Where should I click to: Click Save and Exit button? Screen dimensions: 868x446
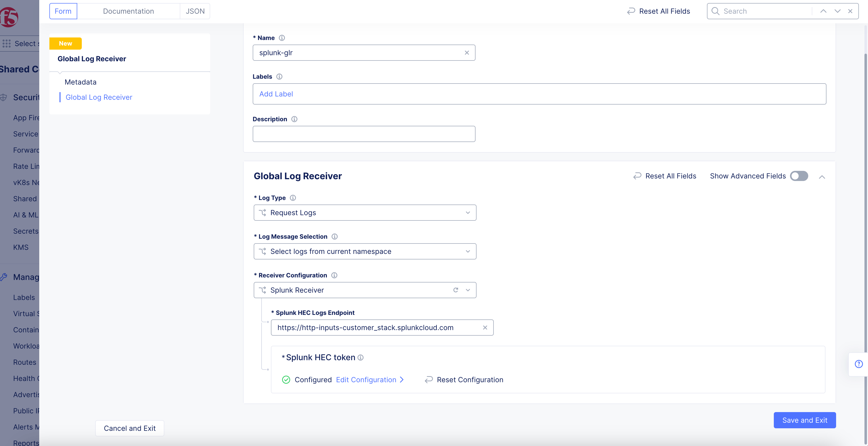click(804, 420)
